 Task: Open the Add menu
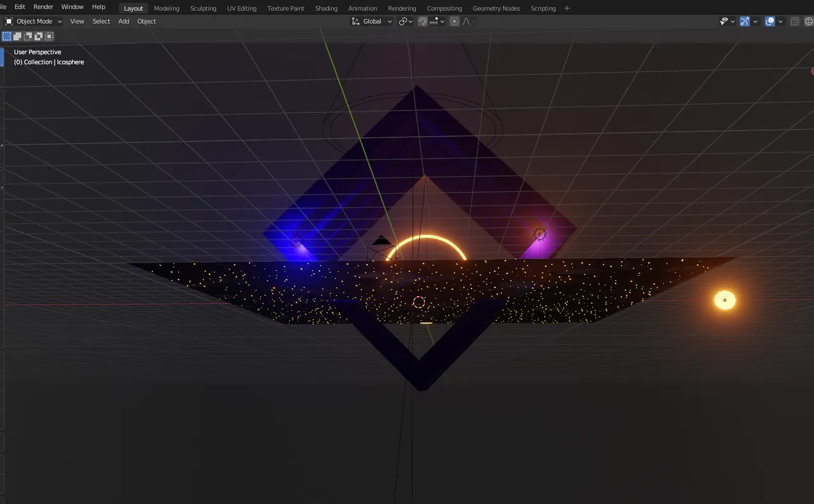point(124,21)
